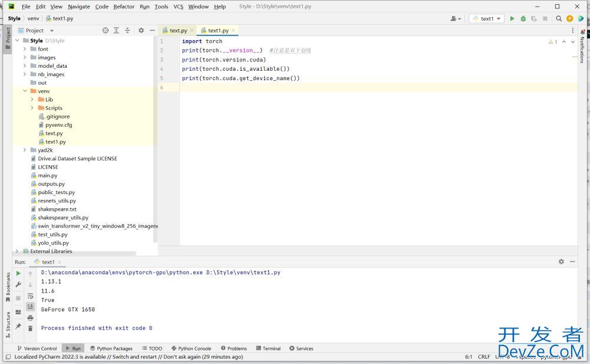Click Expand All in Project panel
The width and height of the screenshot is (590, 364).
116,31
